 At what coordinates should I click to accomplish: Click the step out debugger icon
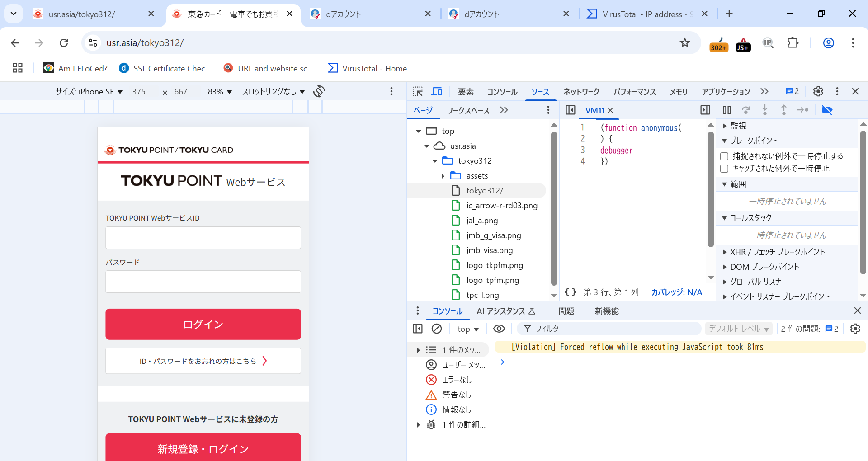tap(784, 110)
